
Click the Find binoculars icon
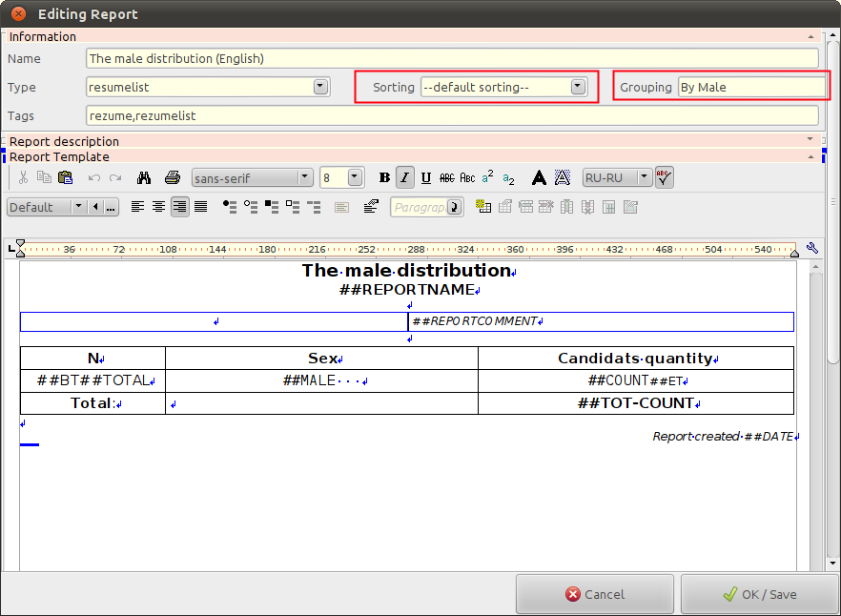144,177
